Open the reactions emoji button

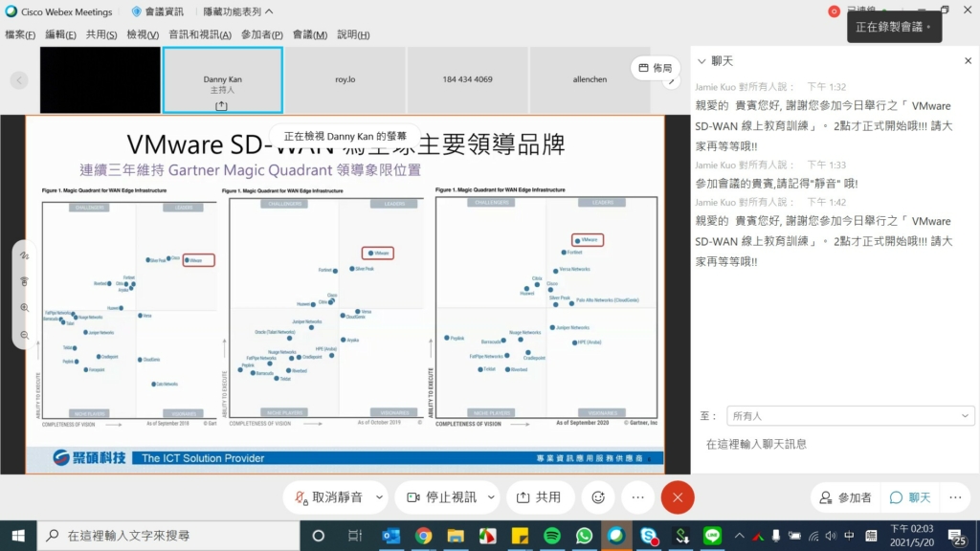[x=598, y=497]
